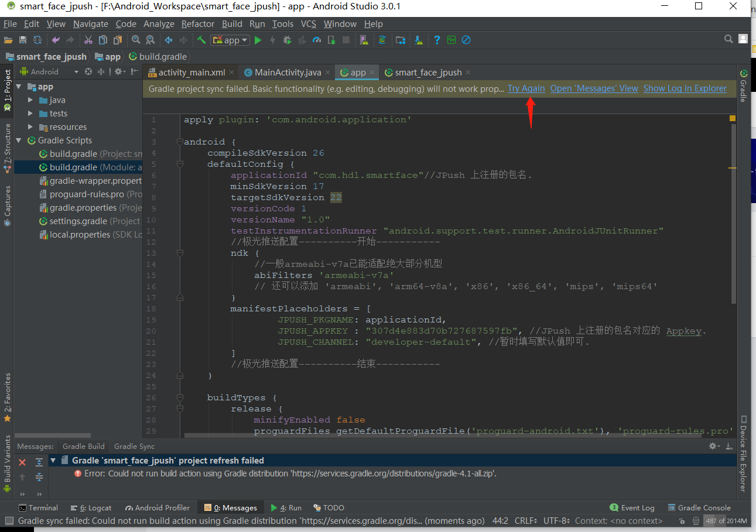Image resolution: width=756 pixels, height=532 pixels.
Task: Click Scroll from Source target icon
Action: (x=88, y=71)
